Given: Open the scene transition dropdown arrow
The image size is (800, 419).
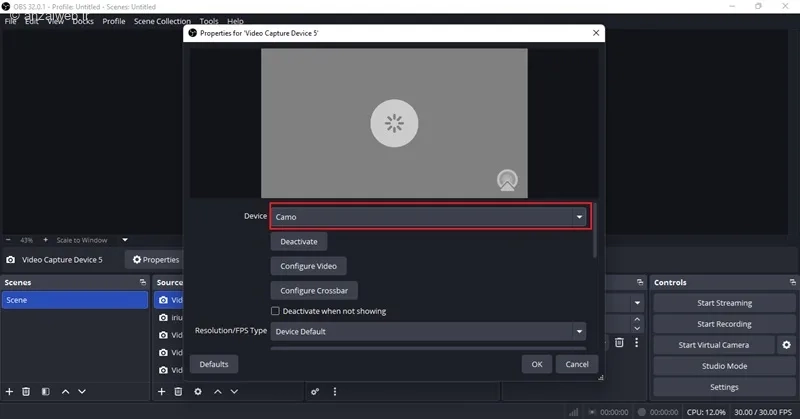Looking at the screenshot, I should tap(637, 303).
